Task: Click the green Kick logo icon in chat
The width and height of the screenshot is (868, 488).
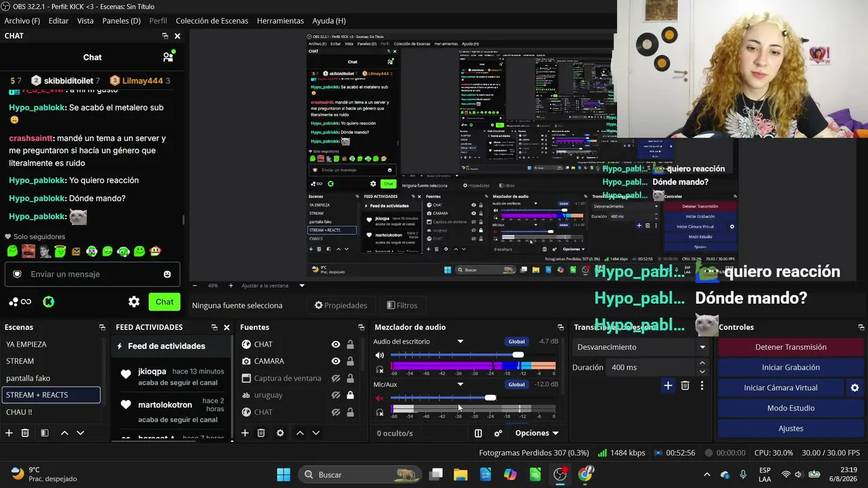Action: pyautogui.click(x=49, y=302)
